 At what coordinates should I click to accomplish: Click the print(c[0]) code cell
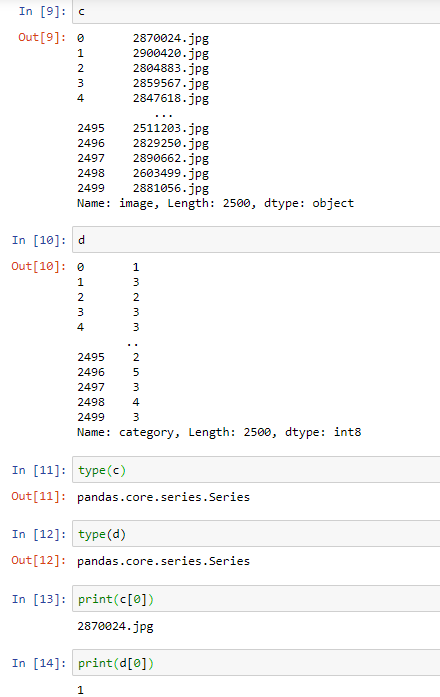coord(256,599)
